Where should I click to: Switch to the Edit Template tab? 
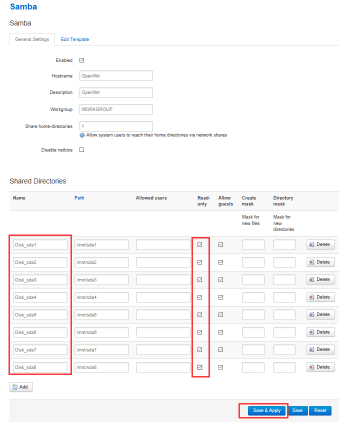(75, 39)
